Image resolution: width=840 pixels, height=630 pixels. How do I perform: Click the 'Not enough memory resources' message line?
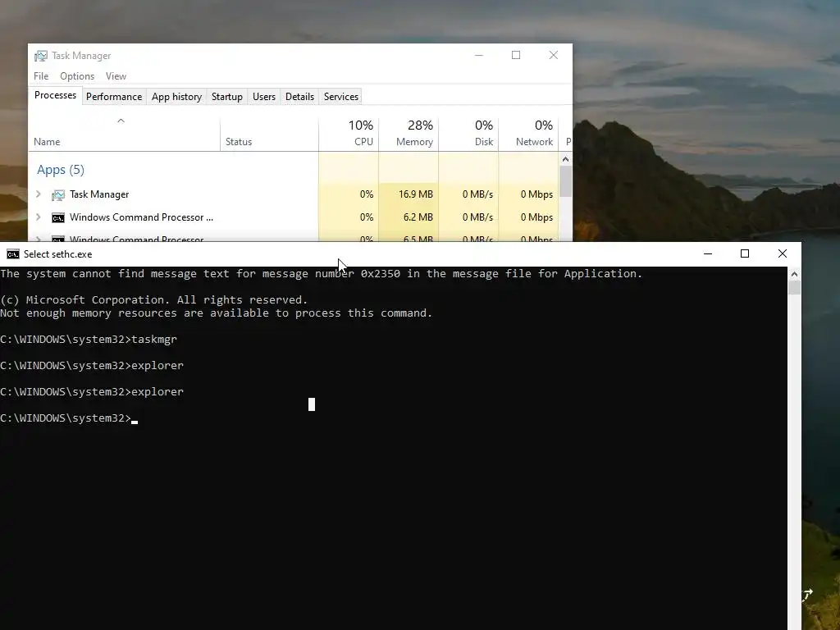pos(216,313)
